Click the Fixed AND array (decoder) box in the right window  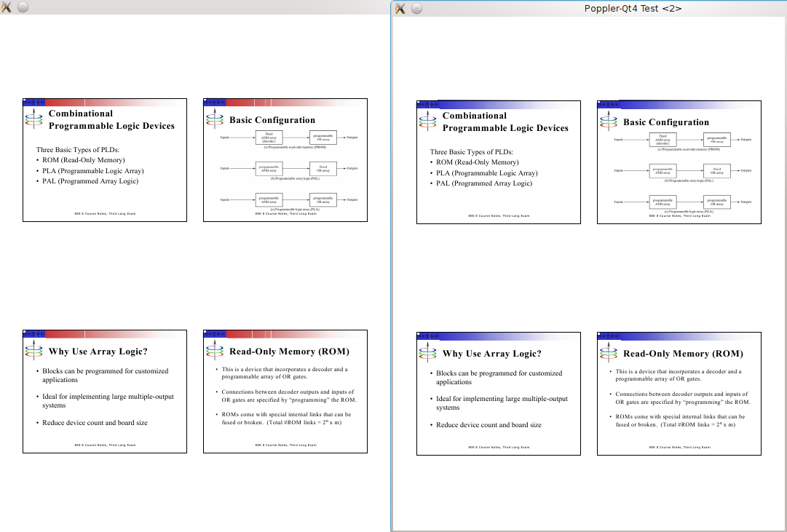[663, 140]
